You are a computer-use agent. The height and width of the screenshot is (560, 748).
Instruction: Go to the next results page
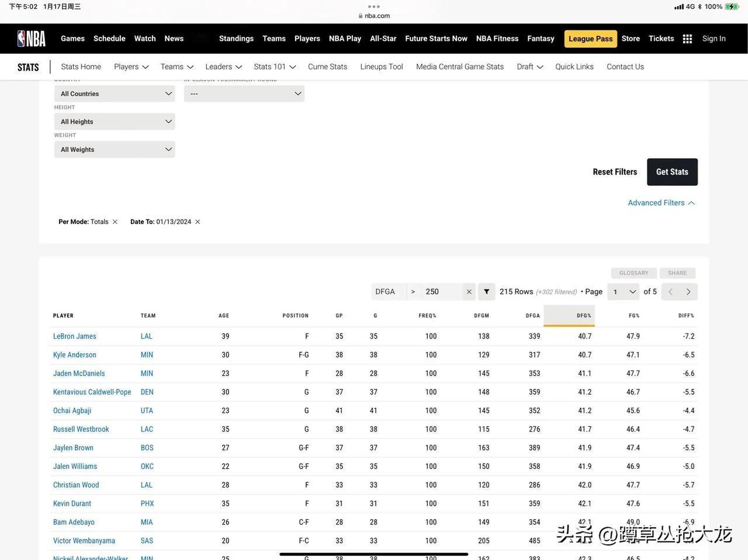click(688, 292)
